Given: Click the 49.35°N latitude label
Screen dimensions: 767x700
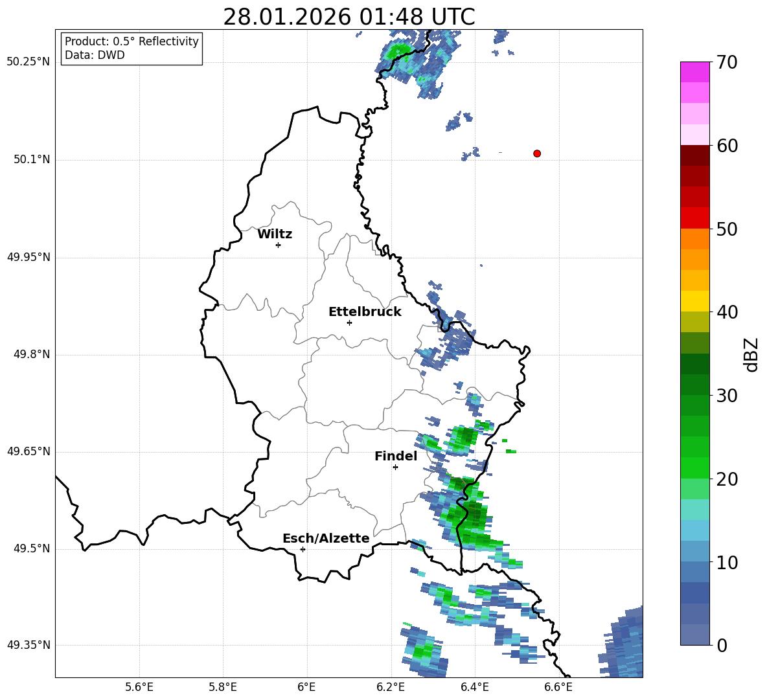Looking at the screenshot, I should pyautogui.click(x=29, y=645).
